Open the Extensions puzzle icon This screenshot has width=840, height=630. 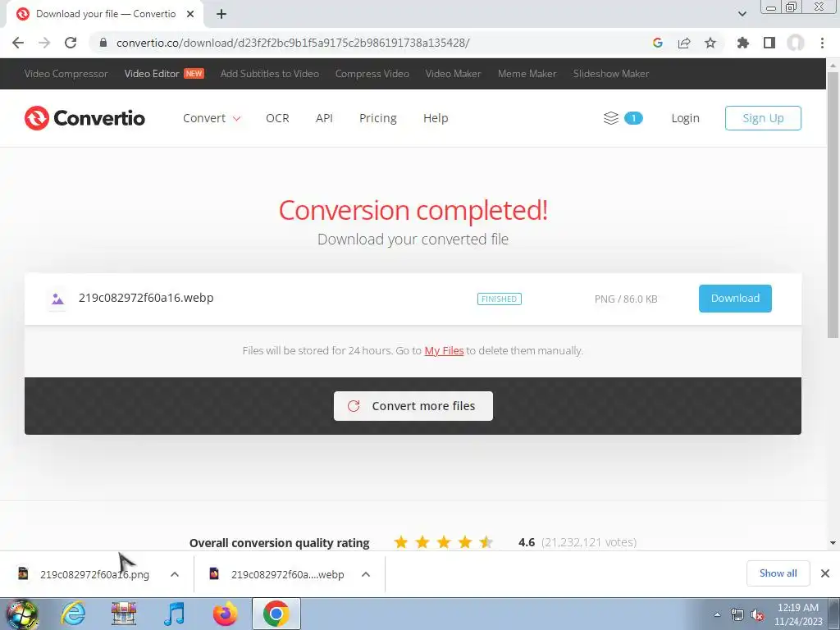pos(742,43)
